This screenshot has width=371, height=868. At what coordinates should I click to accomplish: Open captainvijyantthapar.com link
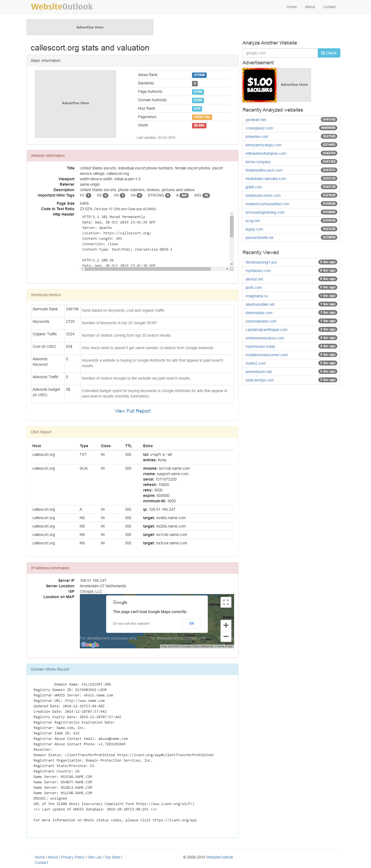(x=266, y=330)
